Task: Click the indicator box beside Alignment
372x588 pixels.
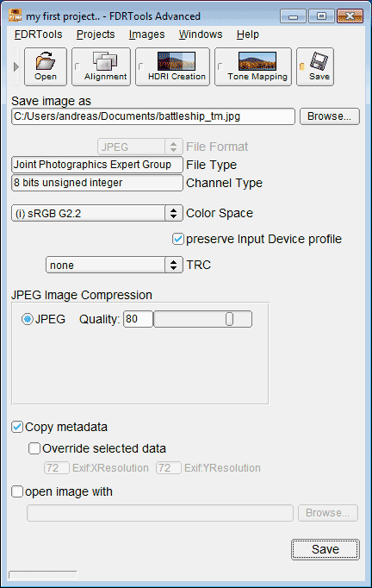Action: (77, 66)
